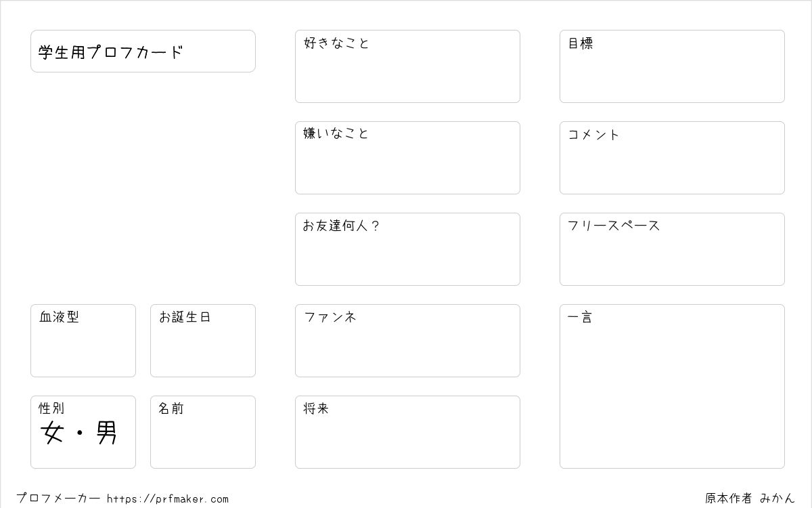The width and height of the screenshot is (812, 508).
Task: Select the 好きなこと field
Action: coord(407,66)
